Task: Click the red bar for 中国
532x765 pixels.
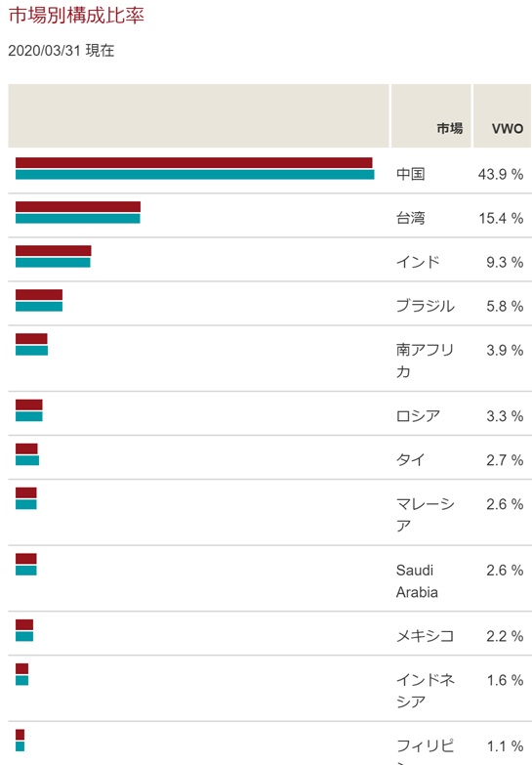Action: 193,163
